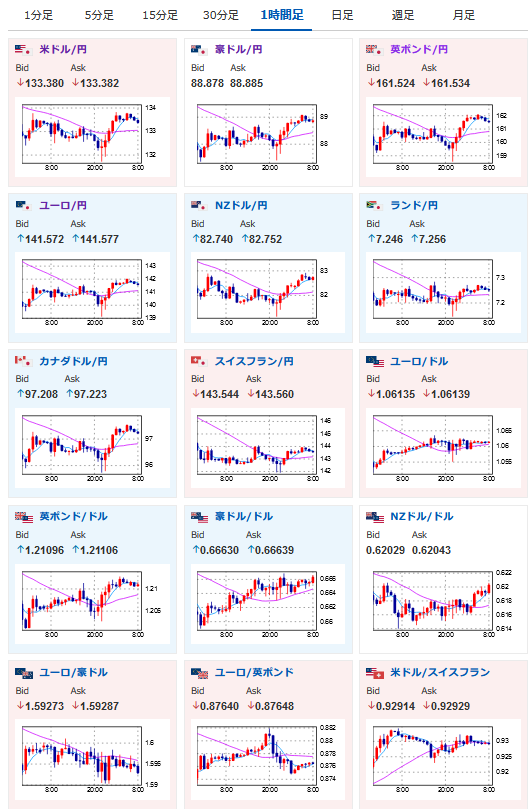The image size is (532, 809).
Task: Click the South Africa flag icon for ランド/円
Action: coord(375,205)
